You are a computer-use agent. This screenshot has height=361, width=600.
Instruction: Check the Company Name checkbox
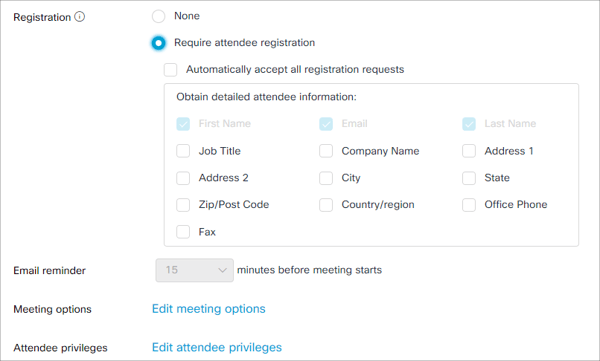[326, 151]
